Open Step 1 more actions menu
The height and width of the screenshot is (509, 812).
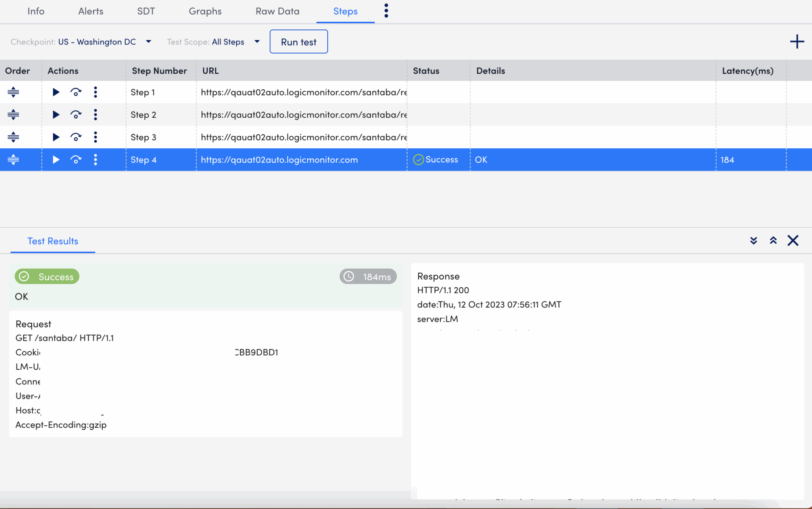(95, 92)
